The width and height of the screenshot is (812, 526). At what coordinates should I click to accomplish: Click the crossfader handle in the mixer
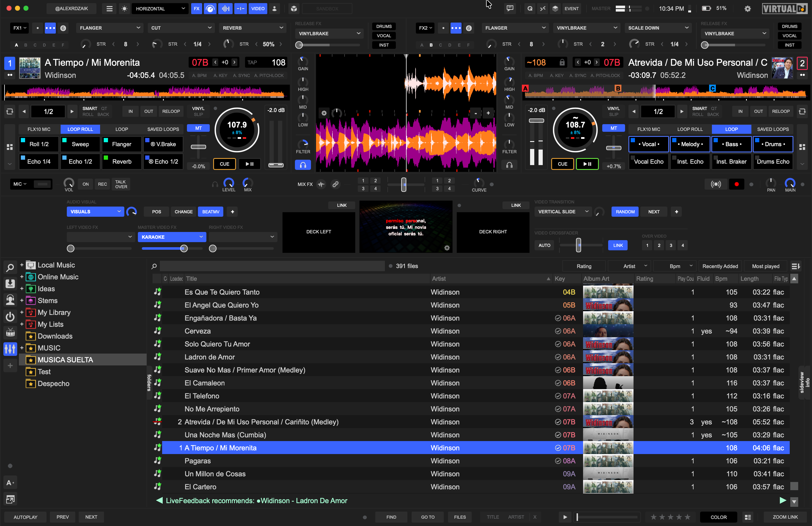pyautogui.click(x=404, y=185)
